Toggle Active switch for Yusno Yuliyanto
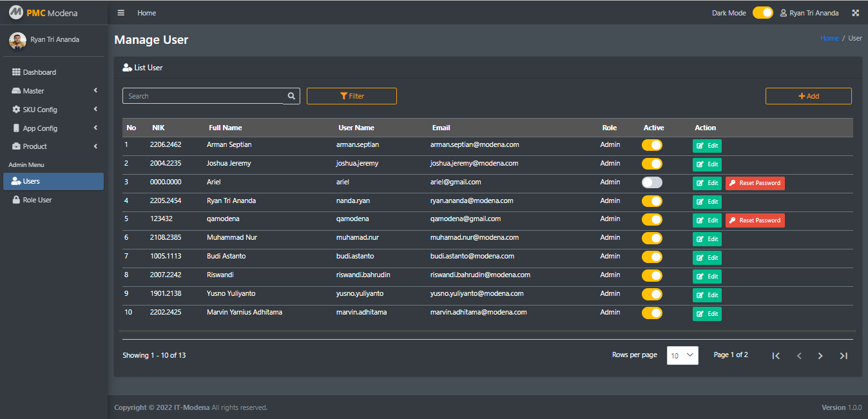The image size is (868, 419). (652, 295)
